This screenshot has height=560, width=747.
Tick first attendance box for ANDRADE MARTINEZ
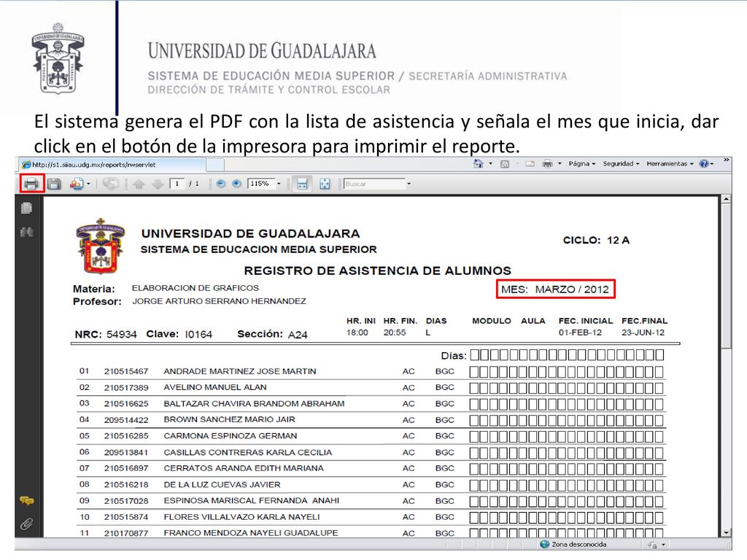[474, 372]
